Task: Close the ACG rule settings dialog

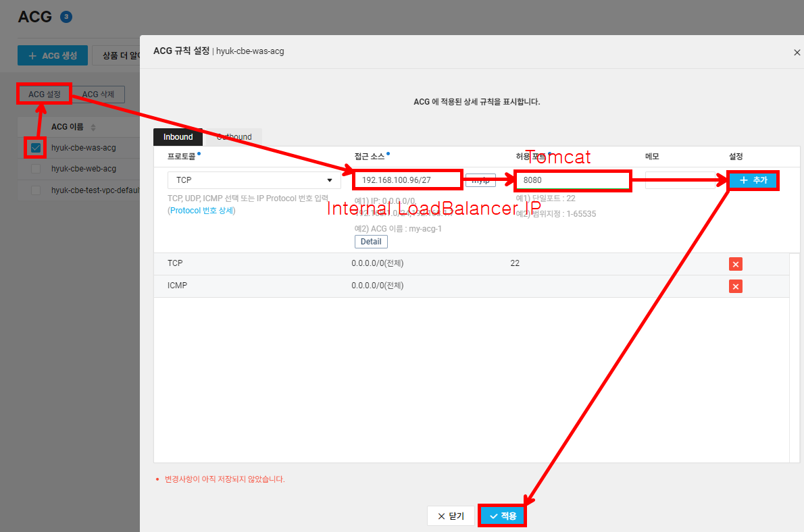Action: click(797, 52)
